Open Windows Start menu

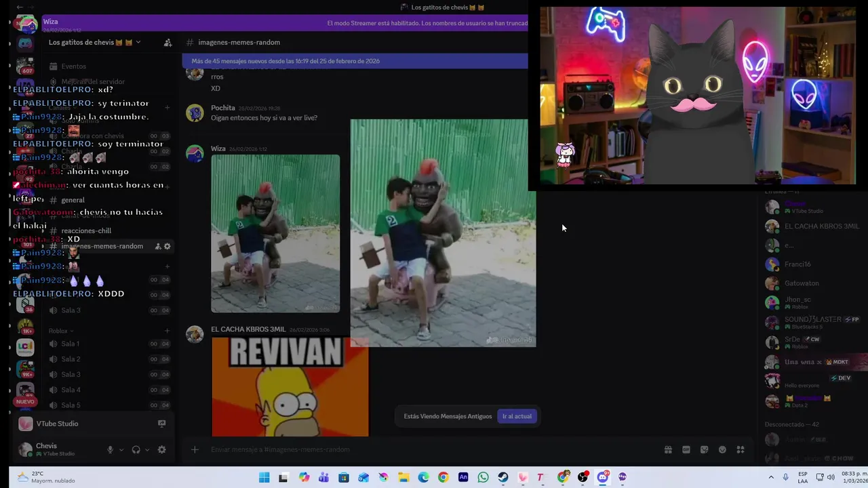(x=264, y=477)
